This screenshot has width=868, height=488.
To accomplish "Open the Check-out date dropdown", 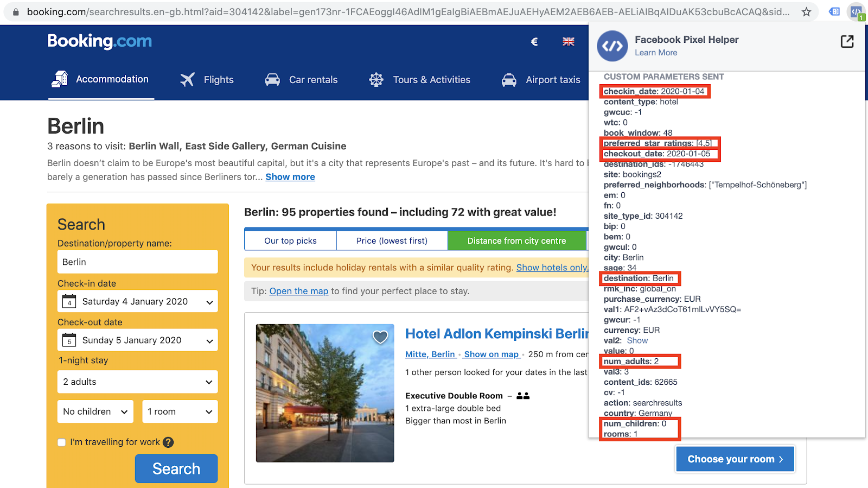I will point(138,340).
